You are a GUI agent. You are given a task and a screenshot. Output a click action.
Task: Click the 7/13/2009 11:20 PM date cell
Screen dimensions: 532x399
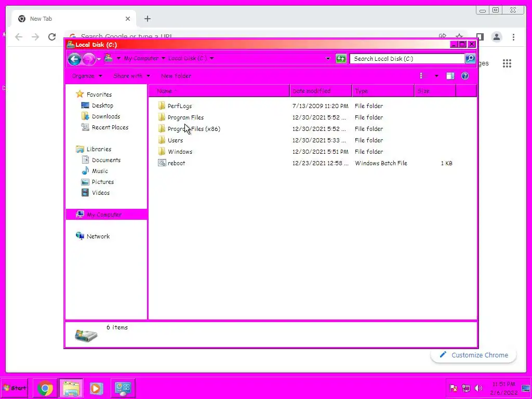click(x=320, y=106)
